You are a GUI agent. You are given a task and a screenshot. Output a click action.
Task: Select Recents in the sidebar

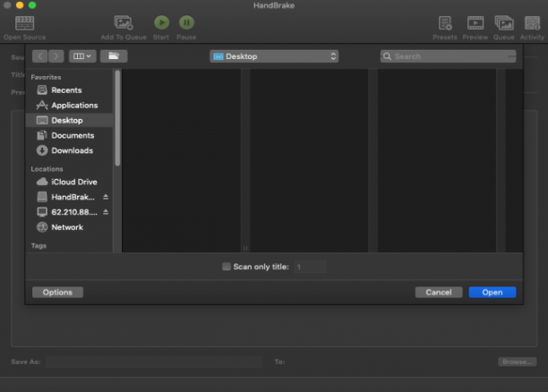tap(69, 90)
